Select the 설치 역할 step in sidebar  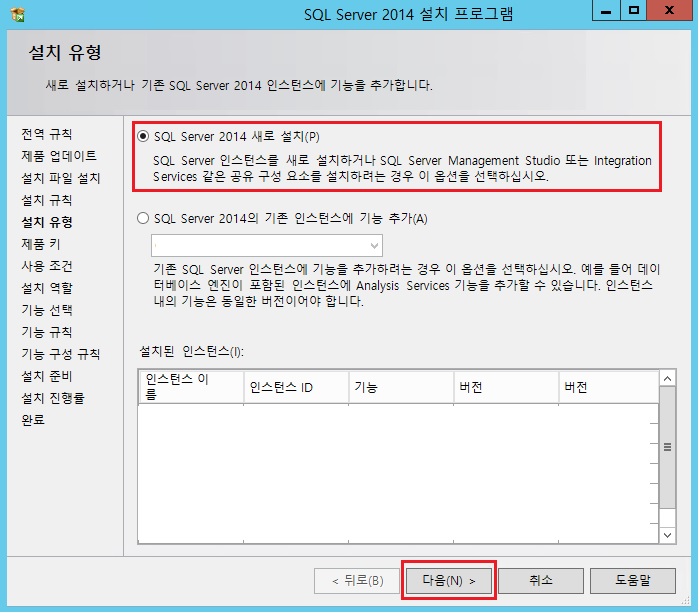(47, 288)
